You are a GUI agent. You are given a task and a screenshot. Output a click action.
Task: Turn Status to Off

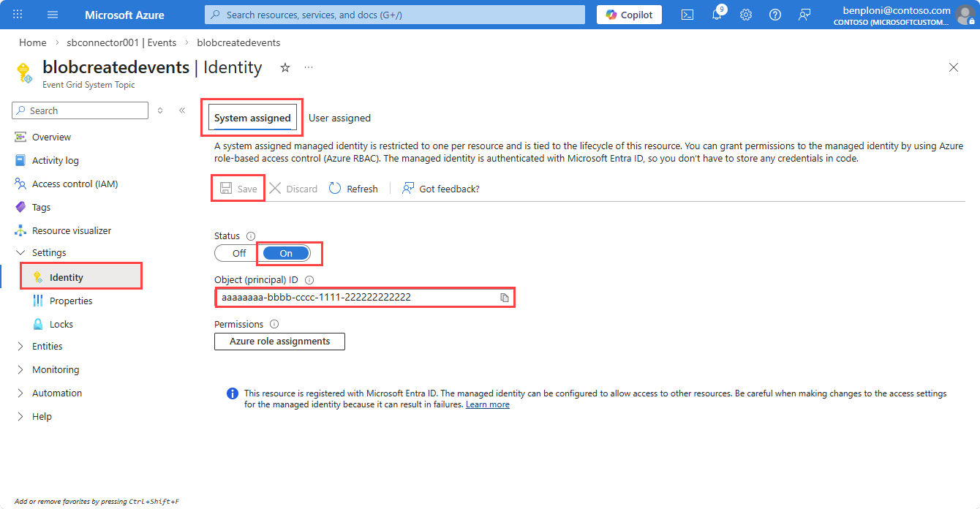click(238, 253)
